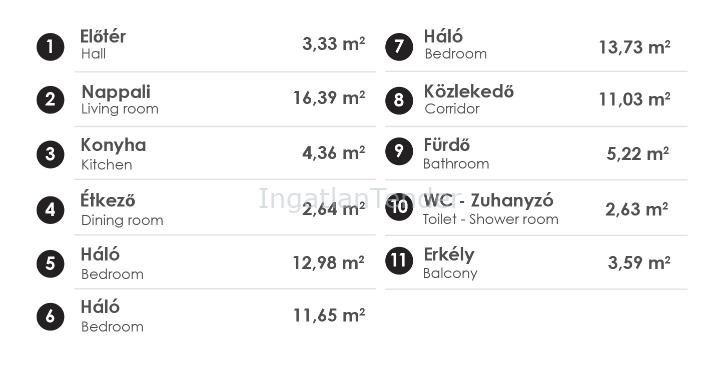Click the number 1 circle icon
Viewport: 719px width, 390px height.
(50, 47)
